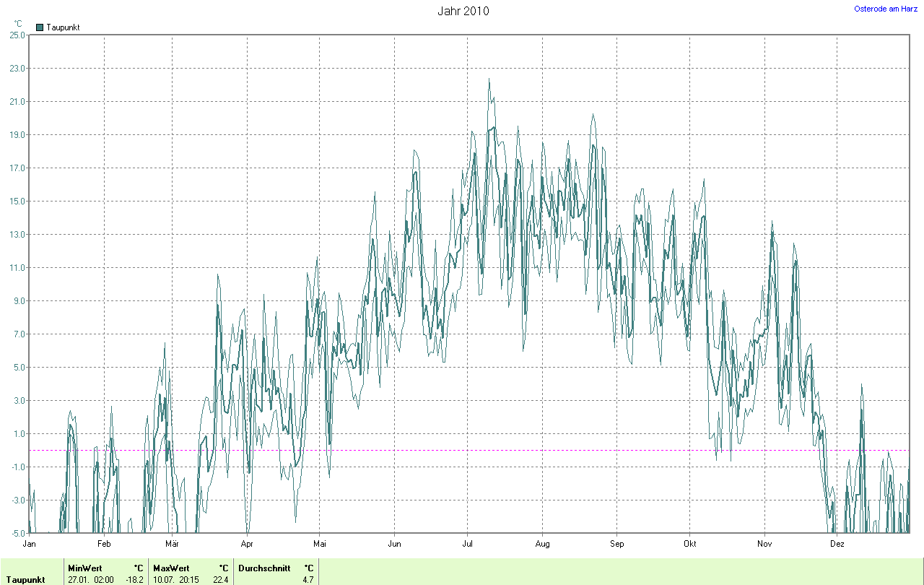Screen dimensions: 924x585
Task: Select the -5.0 y-axis tick label
Action: [17, 534]
